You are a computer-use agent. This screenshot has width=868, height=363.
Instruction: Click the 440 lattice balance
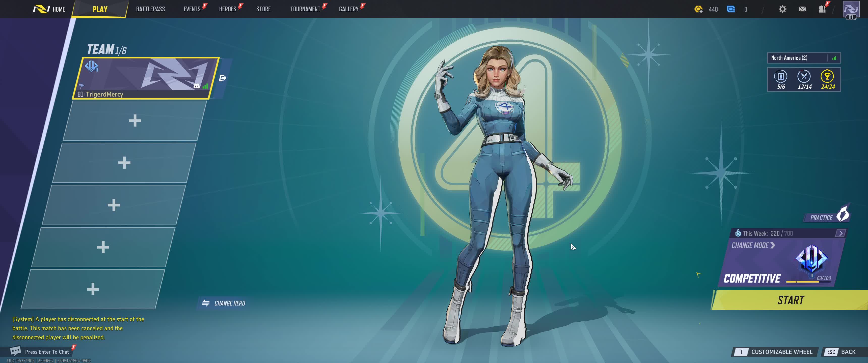coord(713,9)
